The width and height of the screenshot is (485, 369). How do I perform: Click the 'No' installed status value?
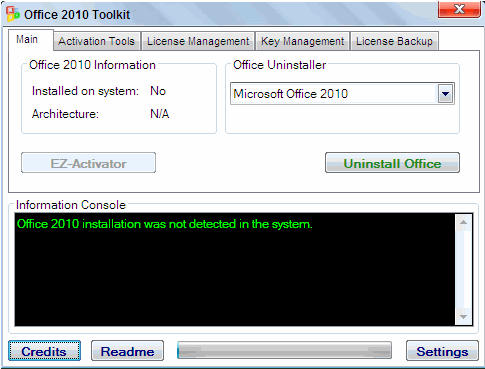pyautogui.click(x=158, y=91)
